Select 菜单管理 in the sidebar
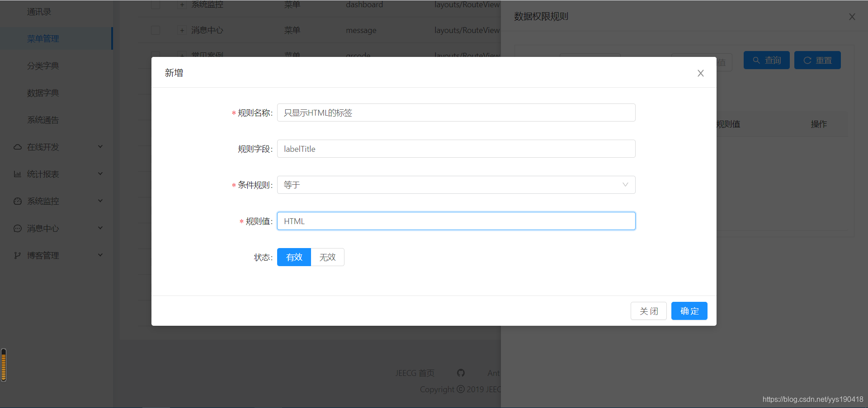The height and width of the screenshot is (408, 868). click(x=56, y=38)
